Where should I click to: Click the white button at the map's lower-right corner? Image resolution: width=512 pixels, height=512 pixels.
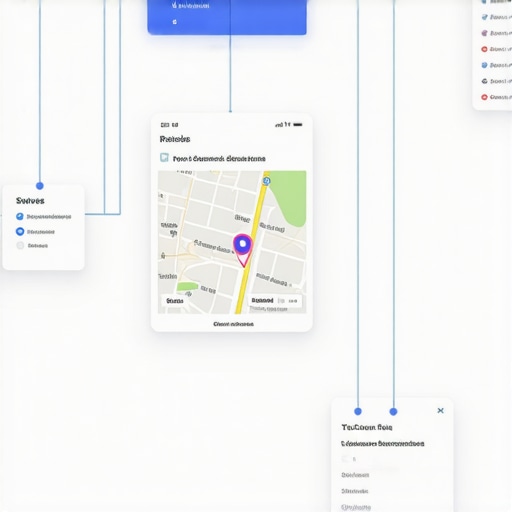[x=275, y=301]
